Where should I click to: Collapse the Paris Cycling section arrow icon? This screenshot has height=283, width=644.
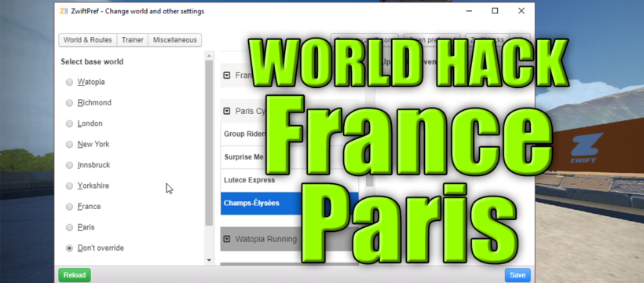[x=226, y=111]
